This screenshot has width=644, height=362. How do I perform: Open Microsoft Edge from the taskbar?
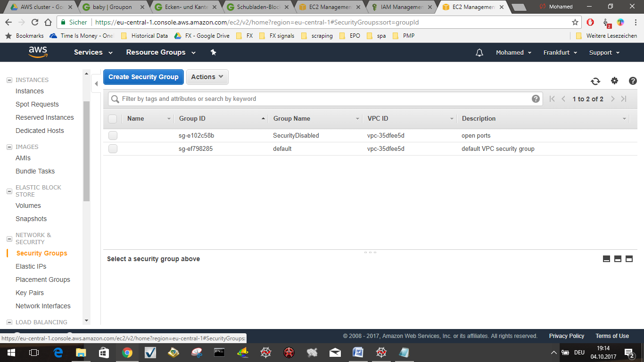coord(58,353)
